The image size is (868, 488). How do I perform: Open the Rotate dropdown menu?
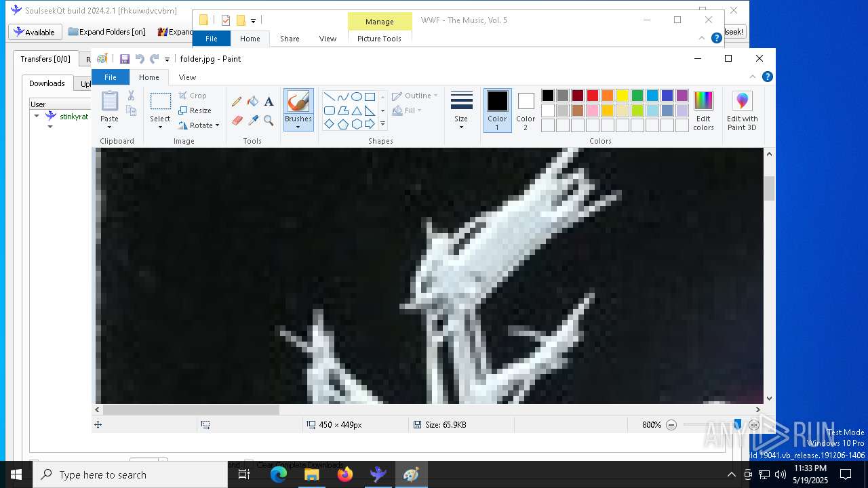click(217, 125)
